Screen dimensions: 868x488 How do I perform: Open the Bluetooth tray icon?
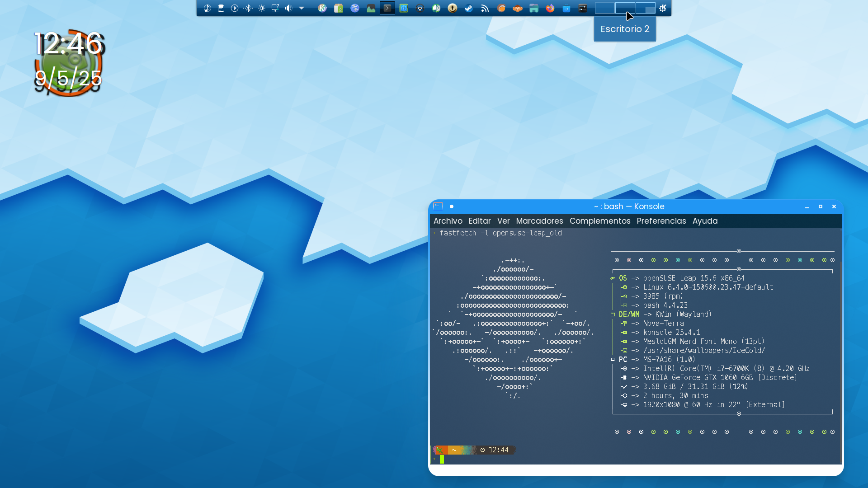tap(248, 8)
